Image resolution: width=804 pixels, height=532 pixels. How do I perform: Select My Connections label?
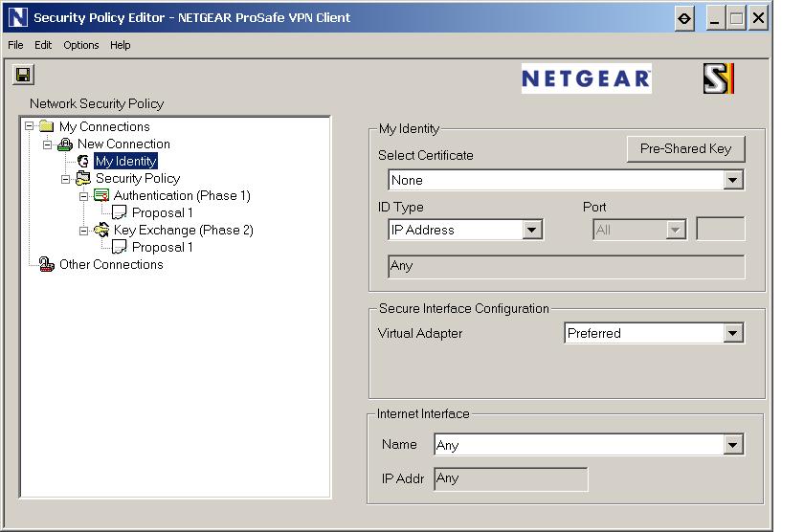coord(104,126)
